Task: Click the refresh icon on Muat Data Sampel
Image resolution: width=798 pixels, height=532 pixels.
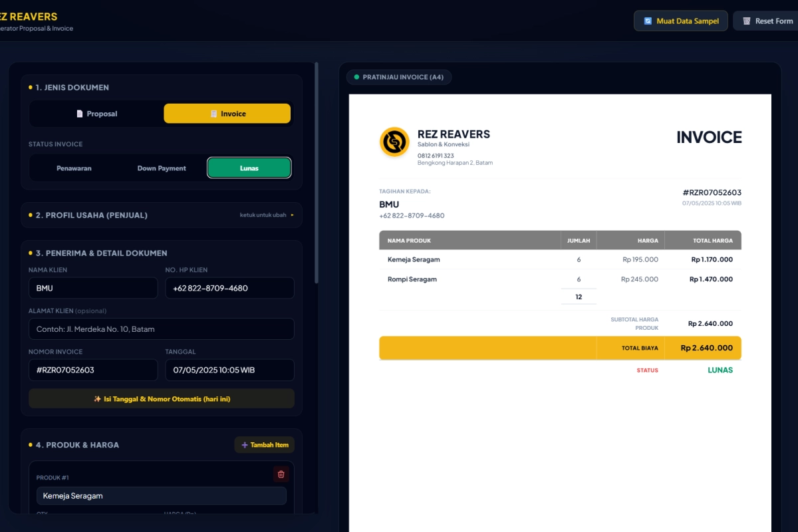Action: [x=648, y=21]
